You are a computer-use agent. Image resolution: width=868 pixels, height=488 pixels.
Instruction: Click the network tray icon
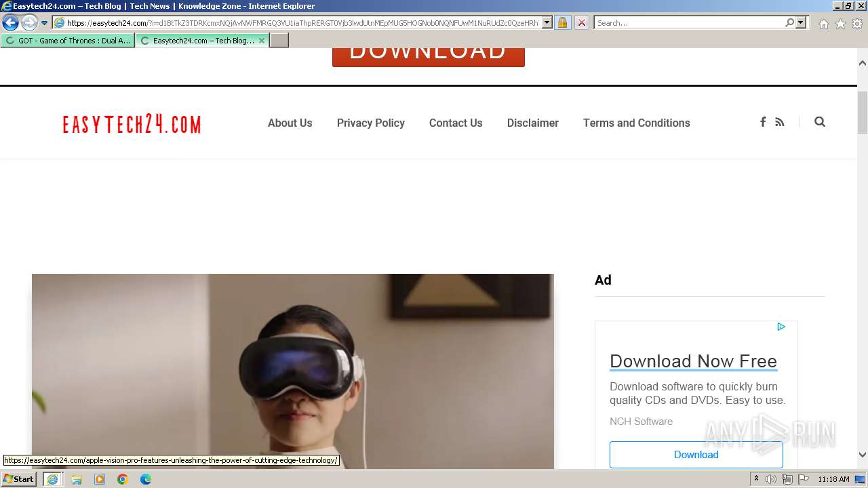point(787,479)
